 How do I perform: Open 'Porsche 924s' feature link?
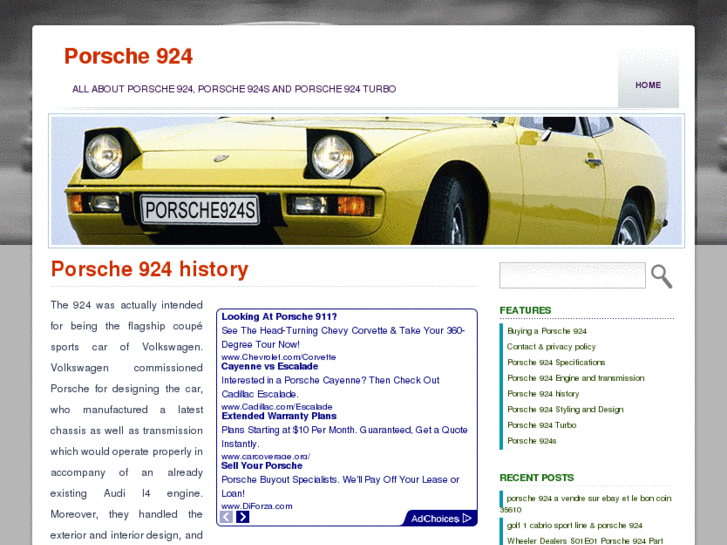coord(531,441)
